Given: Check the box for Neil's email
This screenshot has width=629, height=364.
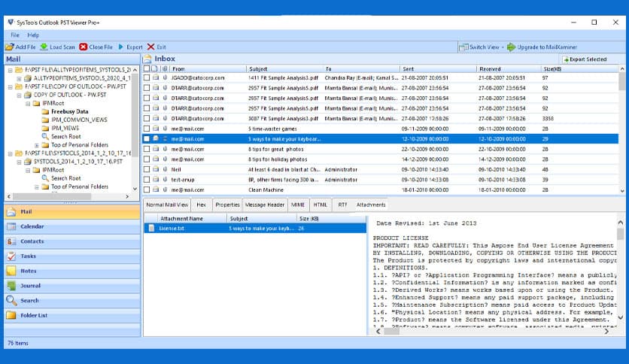Looking at the screenshot, I should click(x=147, y=169).
